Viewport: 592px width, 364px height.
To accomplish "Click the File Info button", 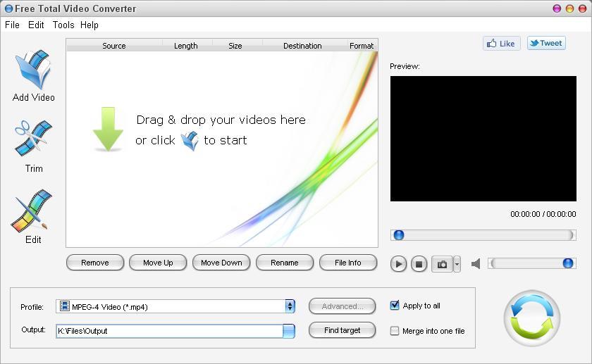I will (x=347, y=263).
